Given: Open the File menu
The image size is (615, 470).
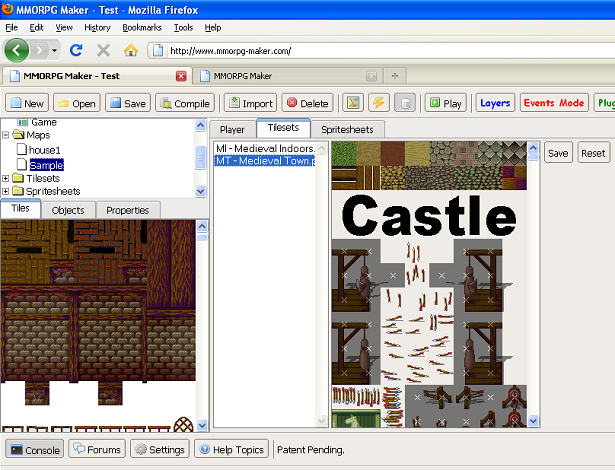Looking at the screenshot, I should [12, 27].
